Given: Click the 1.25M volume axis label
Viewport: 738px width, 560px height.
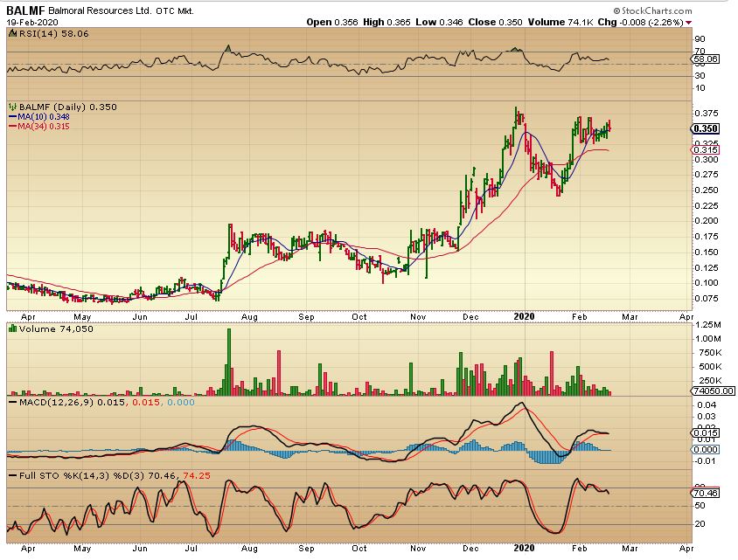Looking at the screenshot, I should [x=708, y=325].
